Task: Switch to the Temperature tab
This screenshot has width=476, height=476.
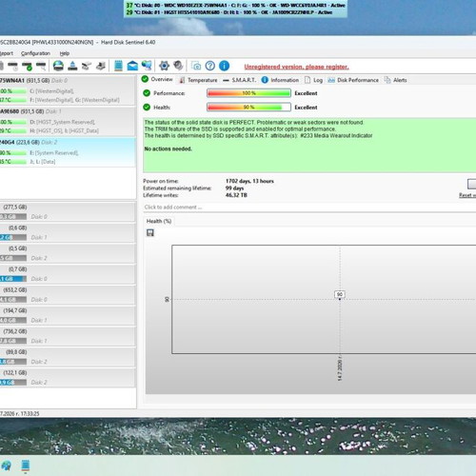Action: (198, 80)
